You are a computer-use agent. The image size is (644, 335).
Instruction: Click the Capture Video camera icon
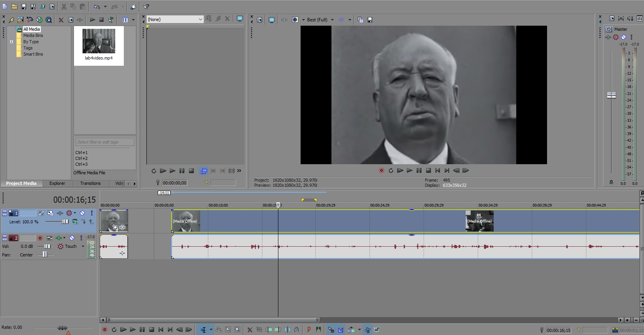(30, 19)
